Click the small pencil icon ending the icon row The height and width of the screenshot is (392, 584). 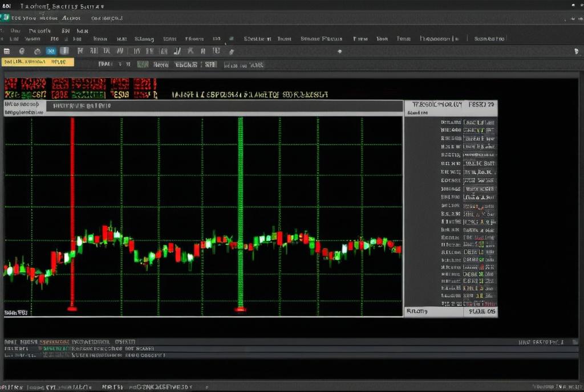tap(232, 52)
